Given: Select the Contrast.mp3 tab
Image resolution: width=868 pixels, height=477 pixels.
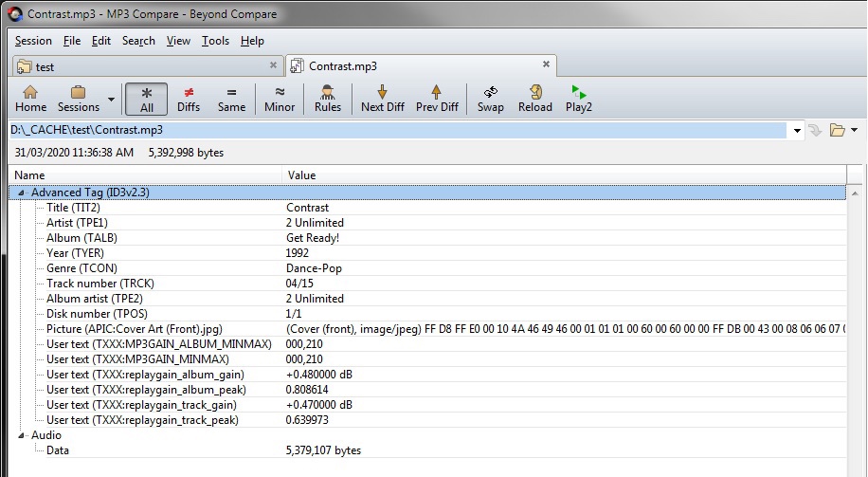Looking at the screenshot, I should pyautogui.click(x=421, y=66).
